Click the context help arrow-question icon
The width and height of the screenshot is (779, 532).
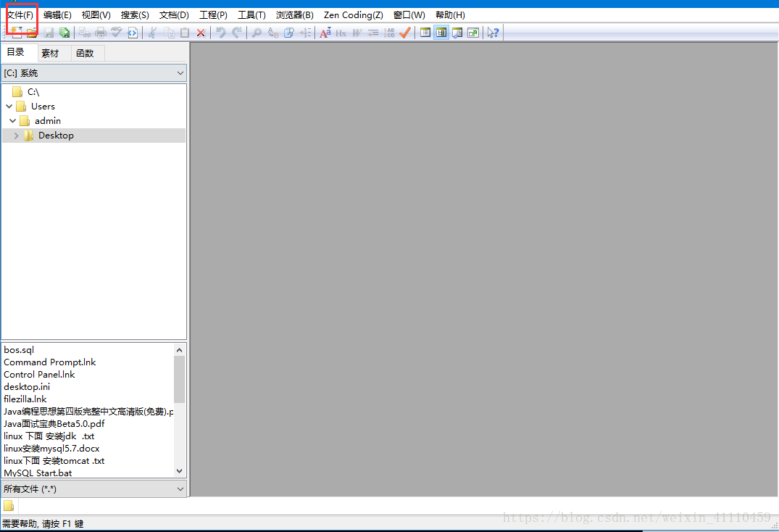coord(493,33)
